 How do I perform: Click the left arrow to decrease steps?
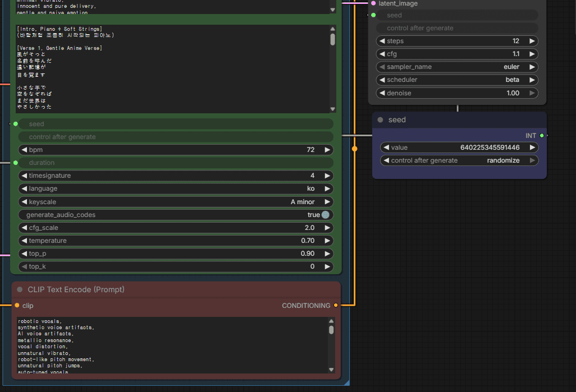tap(382, 41)
